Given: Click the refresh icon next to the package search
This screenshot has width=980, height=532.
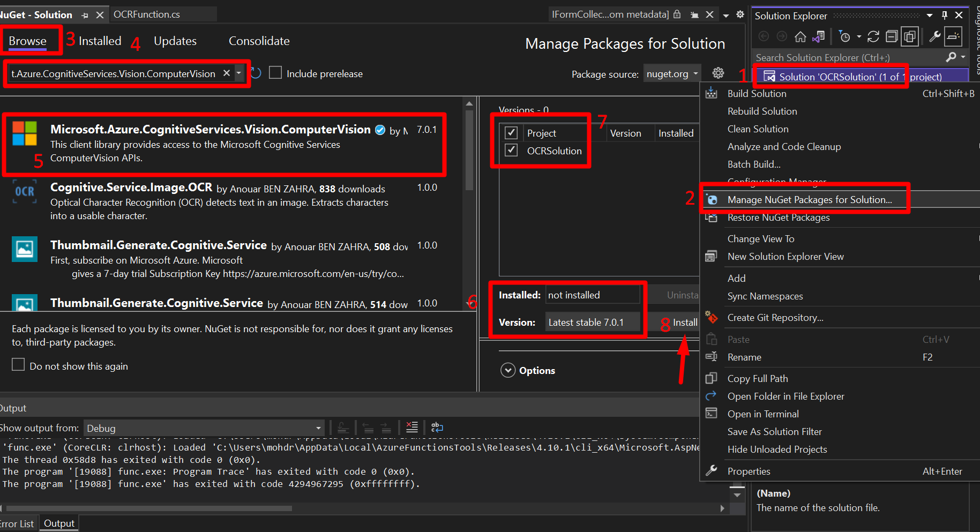Looking at the screenshot, I should click(x=256, y=73).
